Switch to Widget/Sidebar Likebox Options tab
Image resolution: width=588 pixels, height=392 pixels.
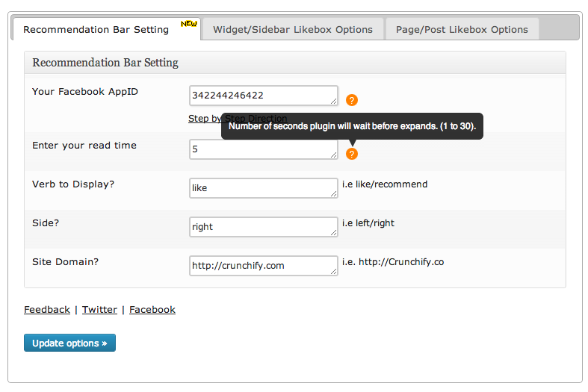point(292,30)
